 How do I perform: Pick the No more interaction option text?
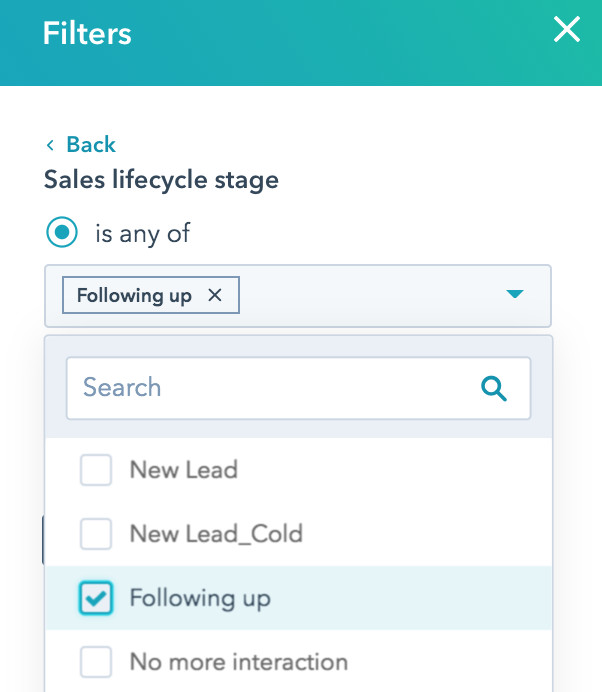point(238,662)
